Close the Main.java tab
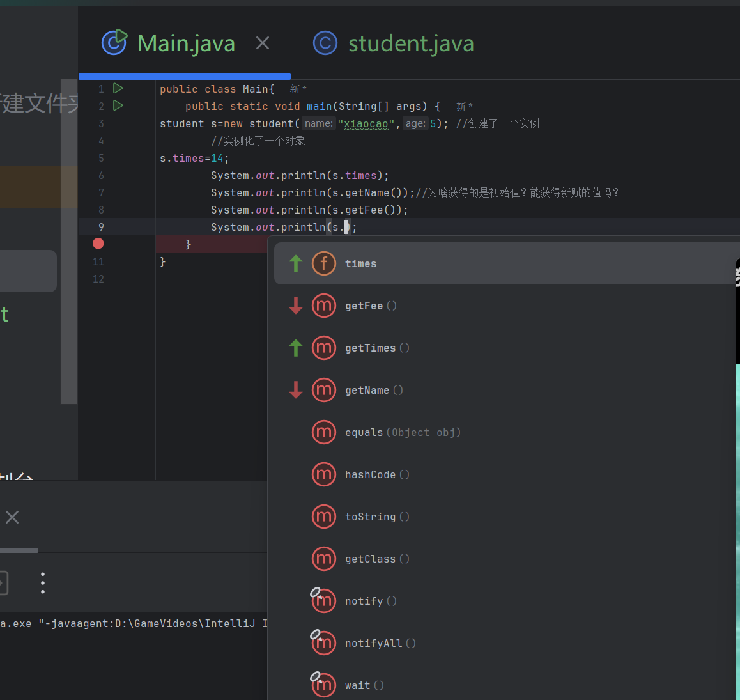 [x=263, y=43]
